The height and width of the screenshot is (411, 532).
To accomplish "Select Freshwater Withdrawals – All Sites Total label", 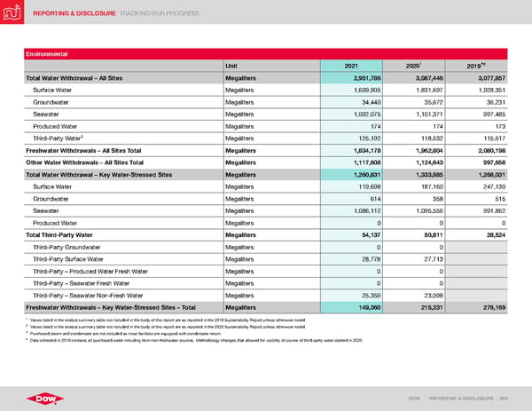I will [x=83, y=151].
